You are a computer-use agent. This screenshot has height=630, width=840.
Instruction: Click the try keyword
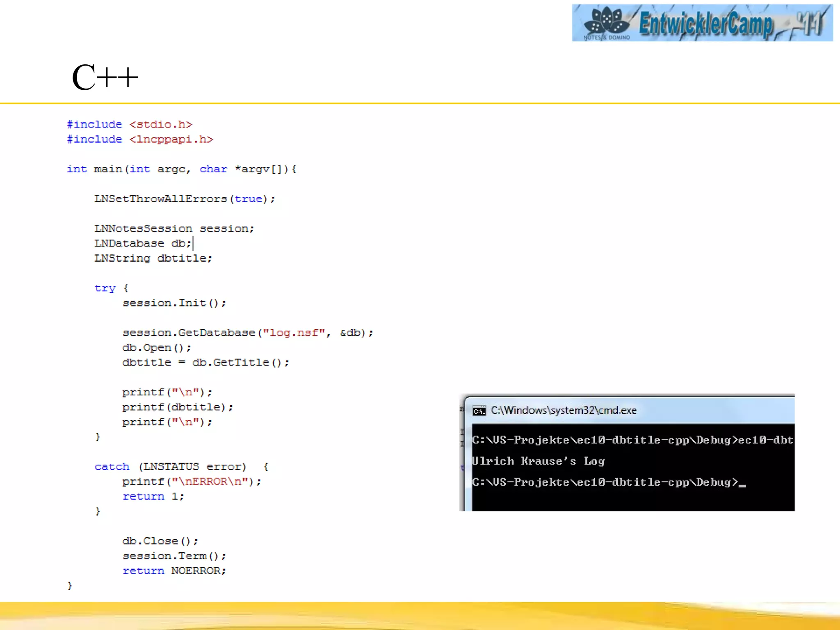click(x=105, y=288)
